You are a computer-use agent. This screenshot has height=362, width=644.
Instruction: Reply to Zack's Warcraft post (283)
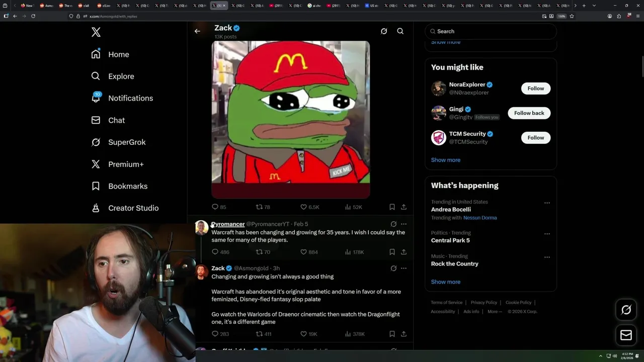click(220, 334)
